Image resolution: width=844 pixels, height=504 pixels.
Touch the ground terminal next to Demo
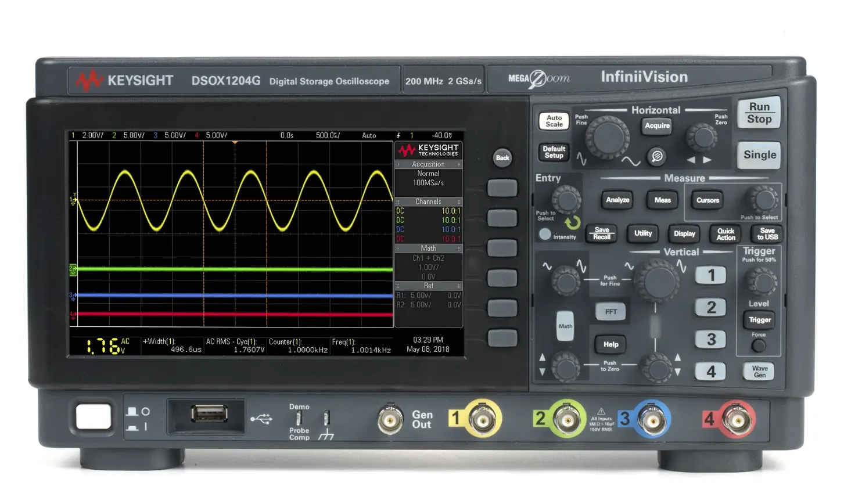pyautogui.click(x=327, y=418)
